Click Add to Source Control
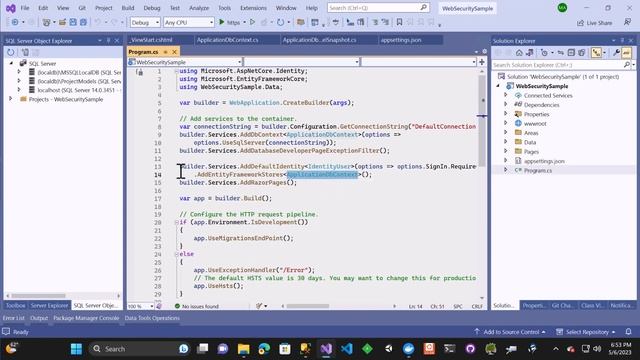The image size is (640, 360). pyautogui.click(x=510, y=332)
